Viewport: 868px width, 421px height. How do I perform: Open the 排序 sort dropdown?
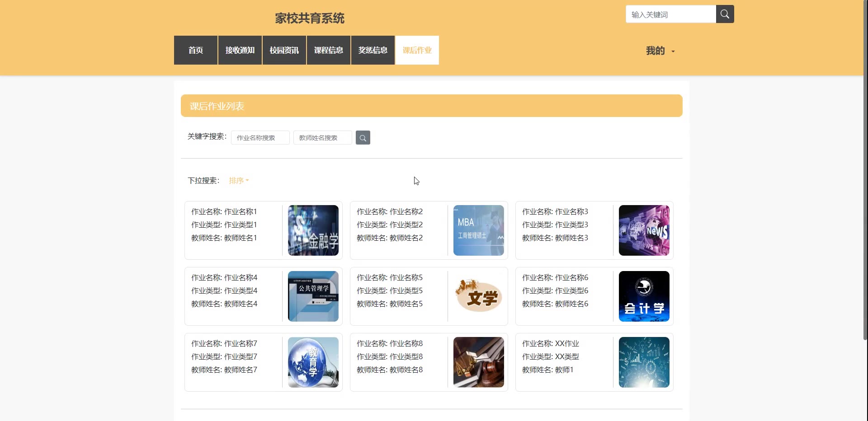[239, 181]
